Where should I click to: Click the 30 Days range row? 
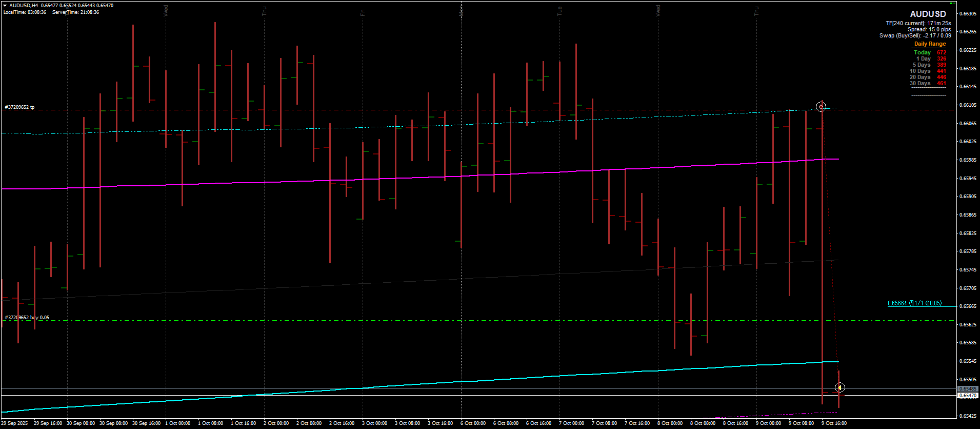[x=928, y=83]
